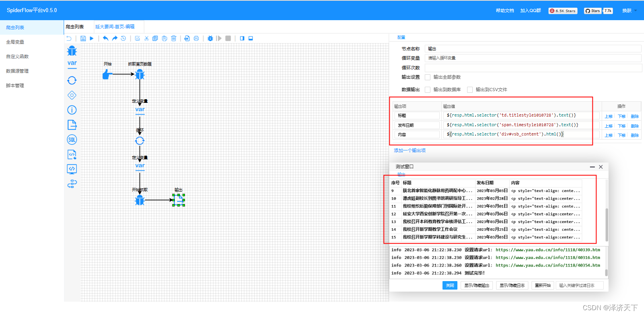This screenshot has width=644, height=315.
Task: Copy selected node toolbar icon
Action: (155, 38)
